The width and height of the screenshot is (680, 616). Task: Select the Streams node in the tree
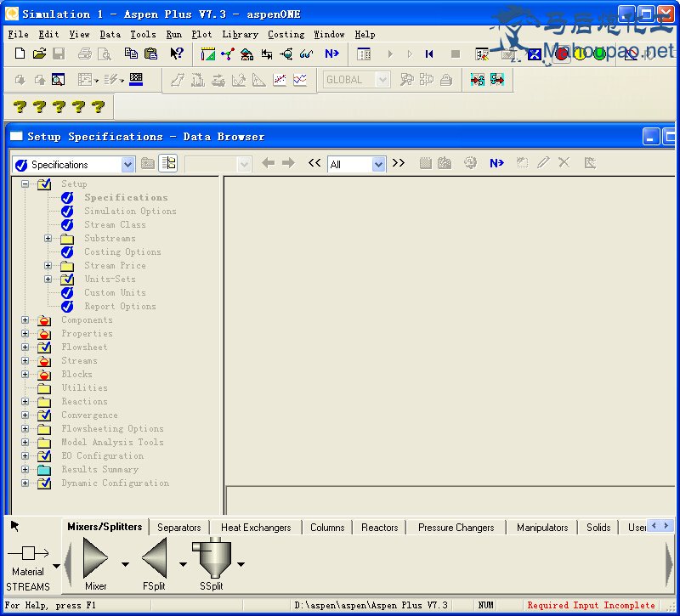tap(79, 360)
